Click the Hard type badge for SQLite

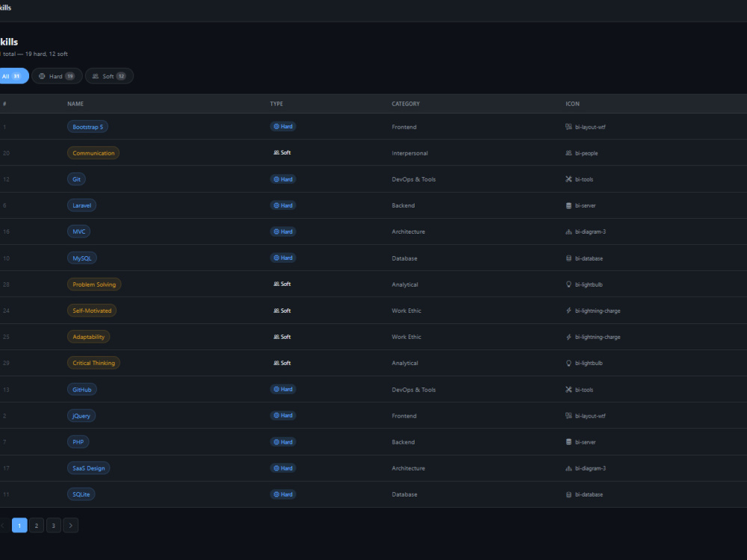point(283,494)
